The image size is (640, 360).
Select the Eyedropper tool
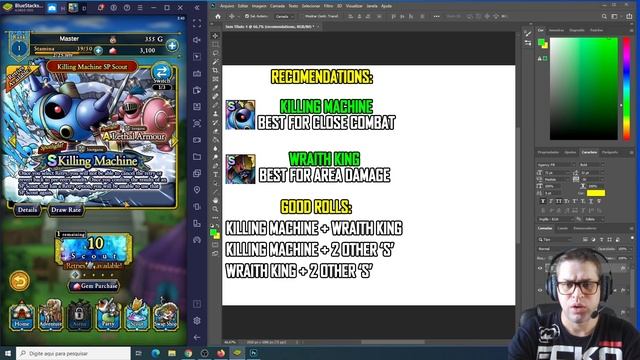[x=215, y=88]
